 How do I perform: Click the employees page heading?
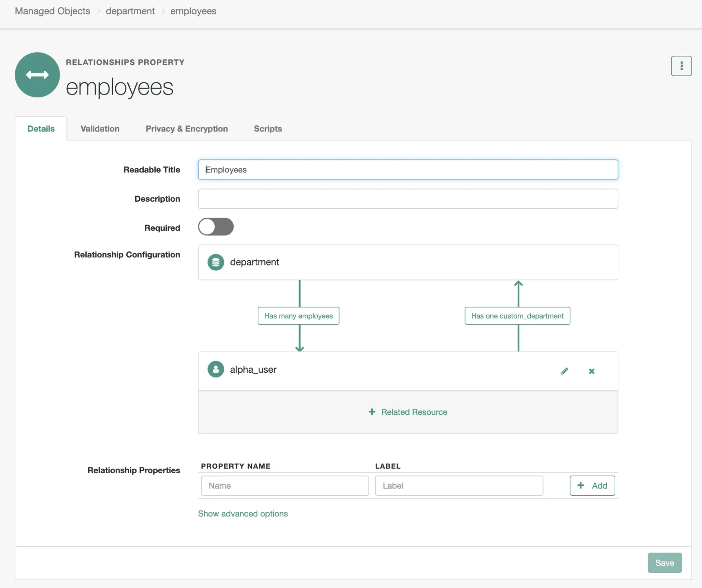[x=119, y=87]
